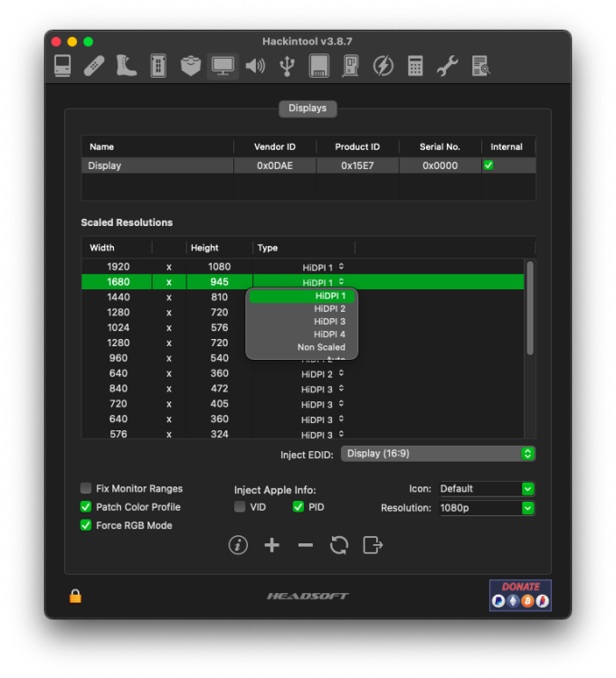Image resolution: width=616 pixels, height=678 pixels.
Task: Choose Non Scaled in the popup menu
Action: coord(302,347)
